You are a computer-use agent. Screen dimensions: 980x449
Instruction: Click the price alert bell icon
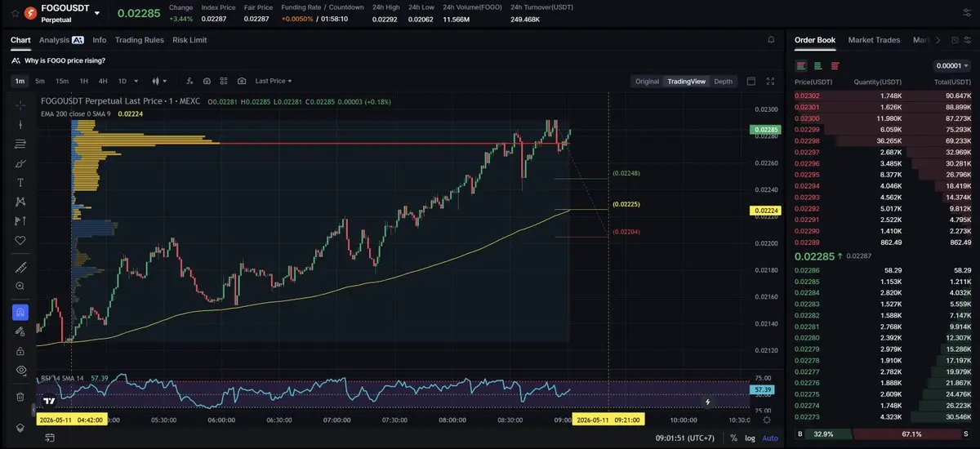click(x=772, y=39)
